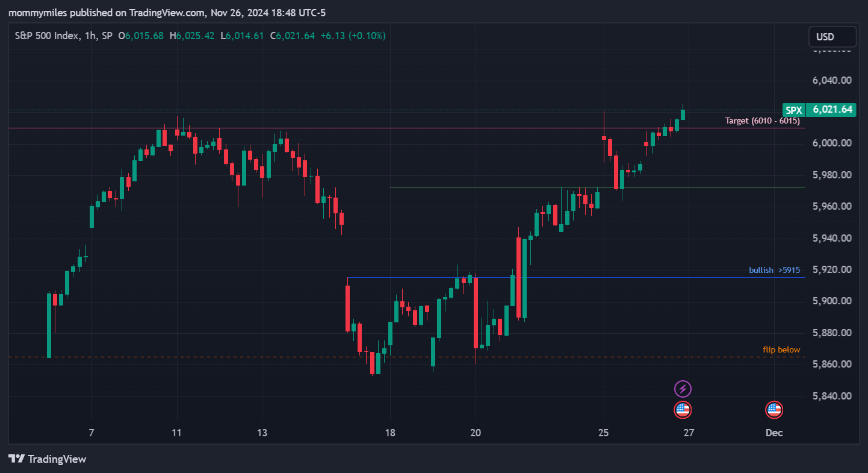The image size is (868, 473).
Task: Click the 5,840.00 price axis label
Action: click(x=832, y=396)
